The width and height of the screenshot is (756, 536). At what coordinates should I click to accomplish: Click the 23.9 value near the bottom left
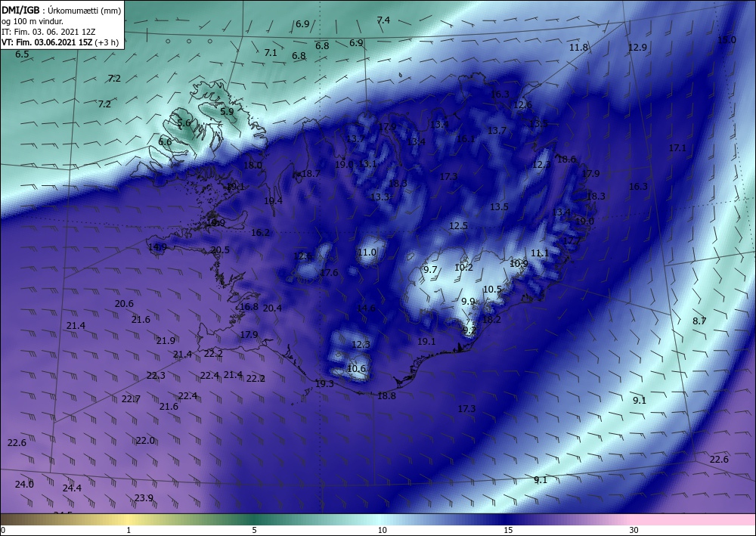[x=144, y=497]
